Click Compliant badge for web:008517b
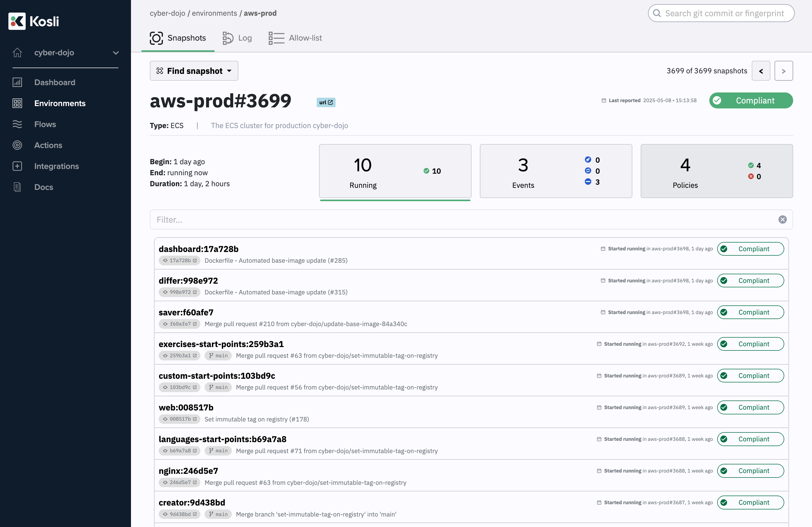This screenshot has width=812, height=527. pos(750,407)
